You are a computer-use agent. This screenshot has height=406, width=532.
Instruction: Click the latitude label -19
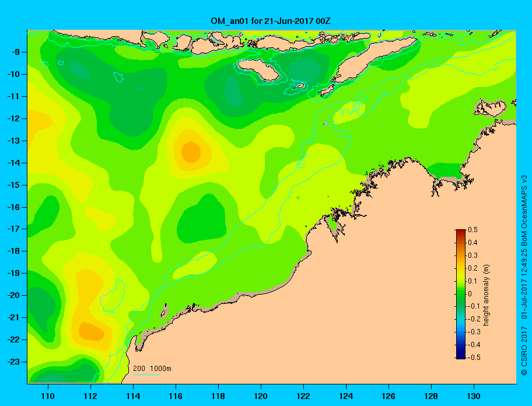click(16, 273)
